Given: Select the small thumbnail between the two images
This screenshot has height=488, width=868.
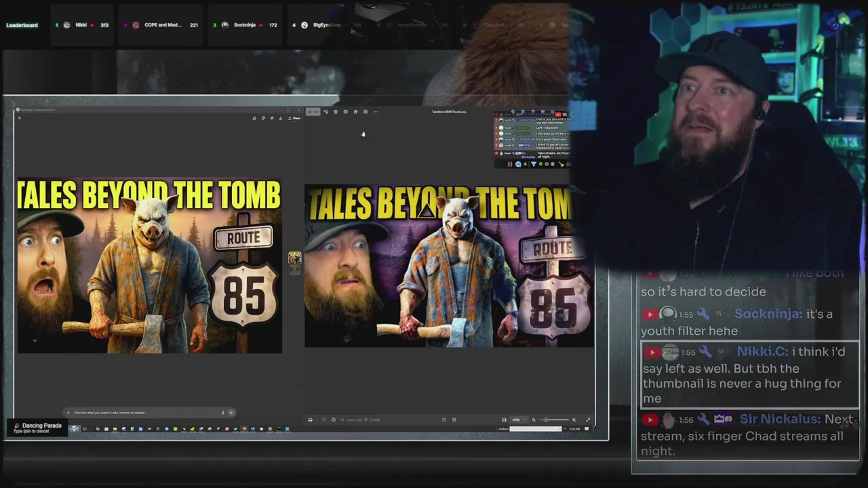Looking at the screenshot, I should click(294, 258).
